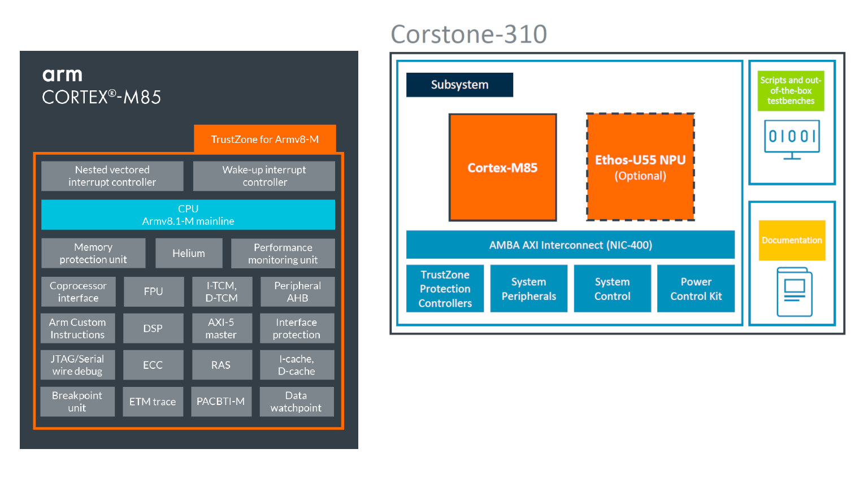Open the ETM trace block

pyautogui.click(x=153, y=402)
